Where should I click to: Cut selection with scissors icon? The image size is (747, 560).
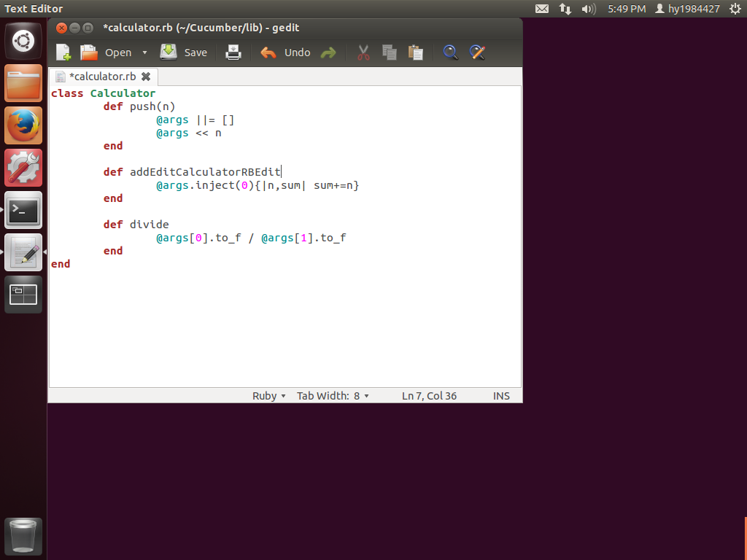click(363, 52)
